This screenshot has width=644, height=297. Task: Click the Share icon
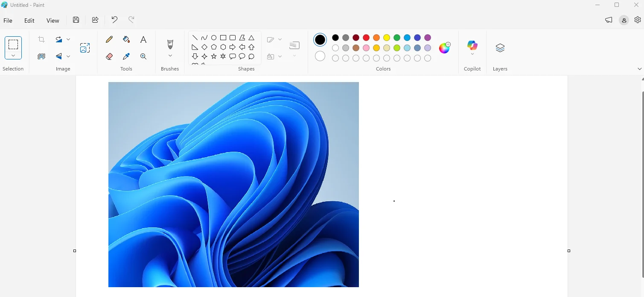click(95, 20)
